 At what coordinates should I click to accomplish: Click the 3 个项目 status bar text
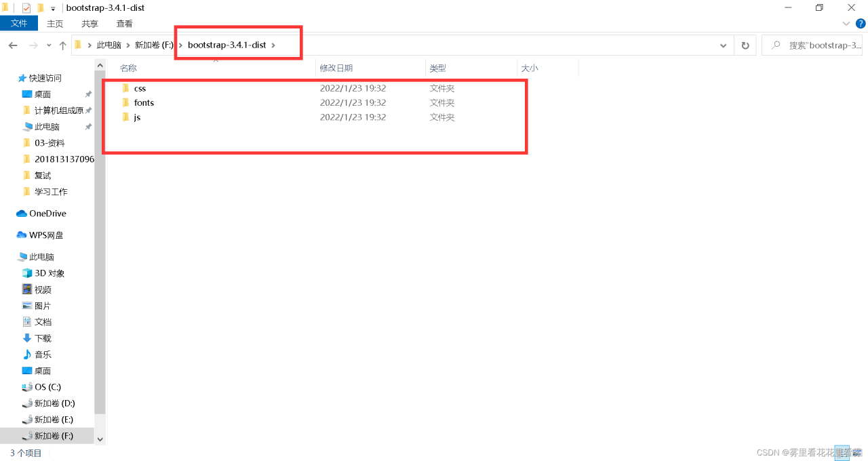pos(26,453)
